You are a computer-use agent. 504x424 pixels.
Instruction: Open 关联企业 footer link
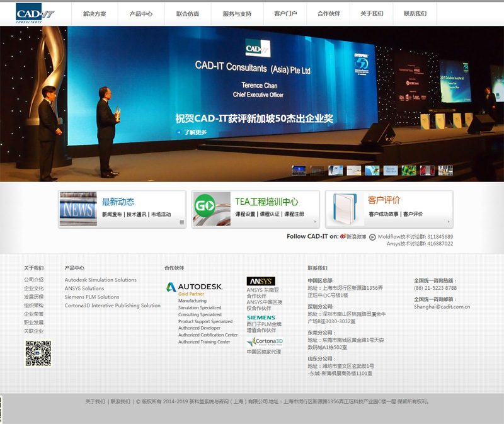[34, 331]
